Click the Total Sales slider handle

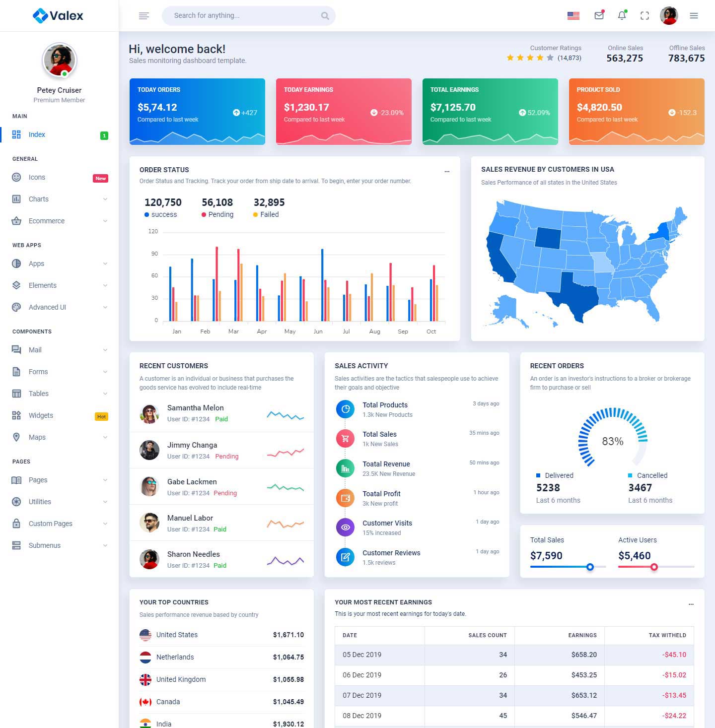(x=590, y=567)
